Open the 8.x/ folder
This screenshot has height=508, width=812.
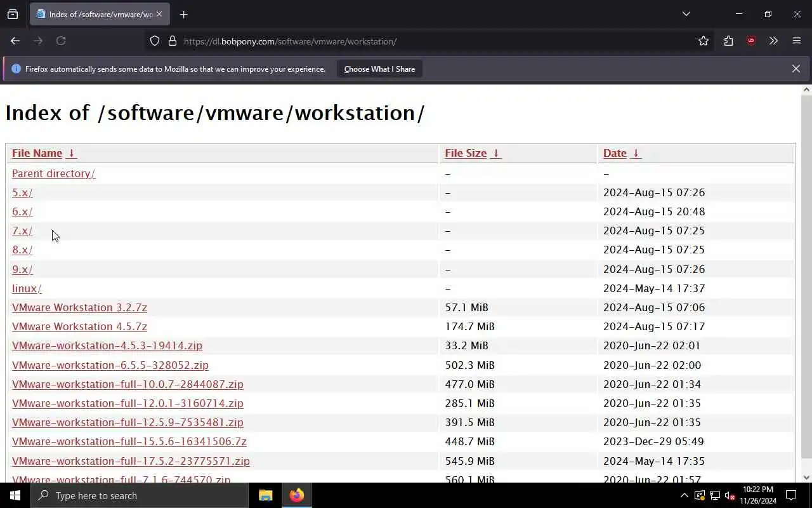pyautogui.click(x=22, y=250)
